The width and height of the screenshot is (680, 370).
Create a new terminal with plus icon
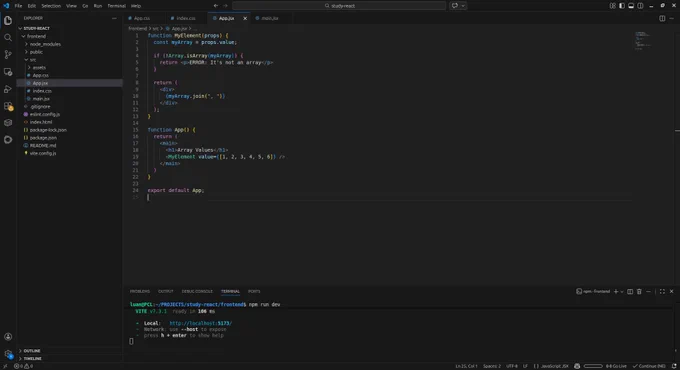pyautogui.click(x=616, y=291)
